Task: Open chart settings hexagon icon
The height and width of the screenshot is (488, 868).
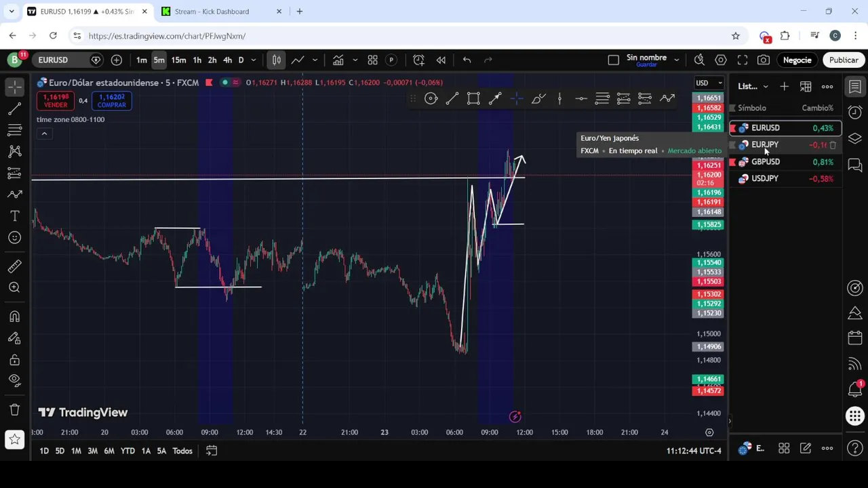Action: pos(721,60)
